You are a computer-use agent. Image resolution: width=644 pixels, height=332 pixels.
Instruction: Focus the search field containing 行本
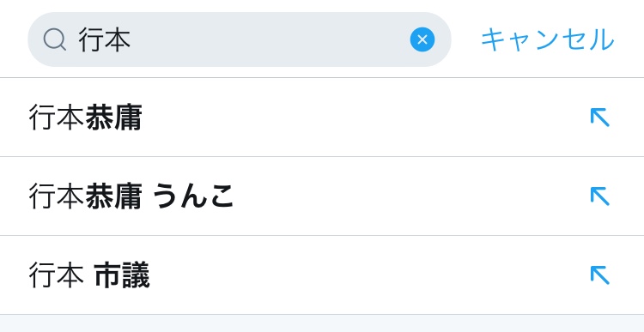(240, 39)
